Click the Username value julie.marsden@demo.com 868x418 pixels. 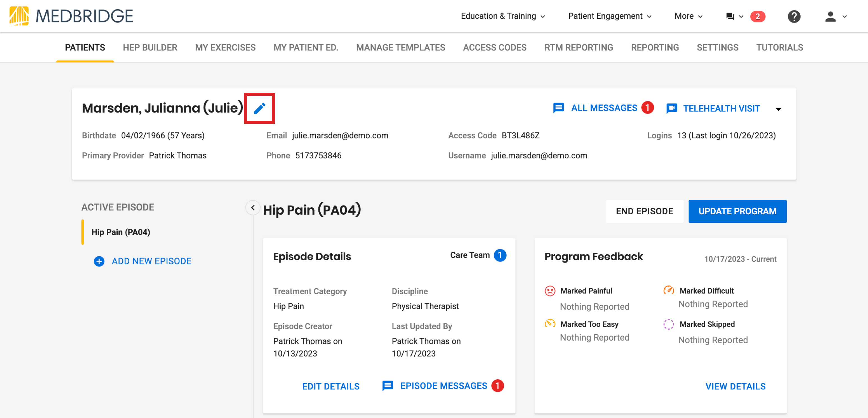(x=539, y=155)
